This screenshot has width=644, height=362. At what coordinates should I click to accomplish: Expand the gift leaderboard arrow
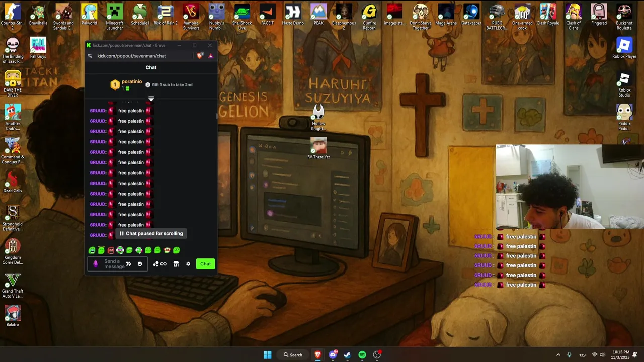pos(151,99)
